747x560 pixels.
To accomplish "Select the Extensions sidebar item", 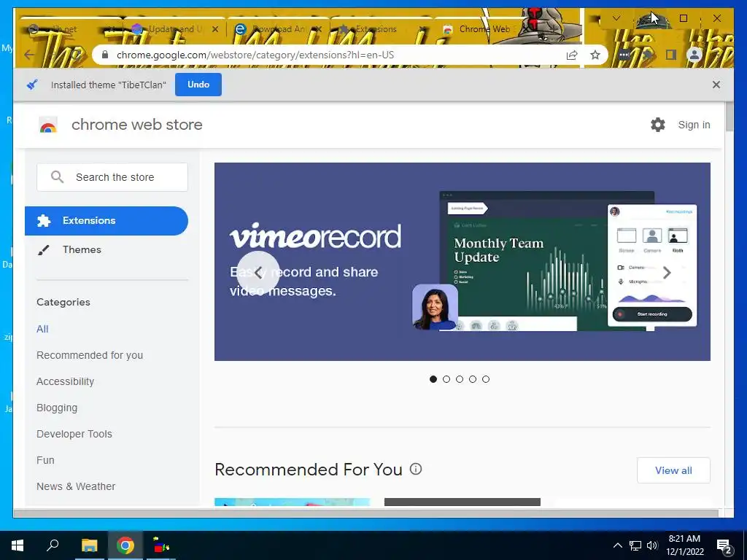I will click(107, 220).
